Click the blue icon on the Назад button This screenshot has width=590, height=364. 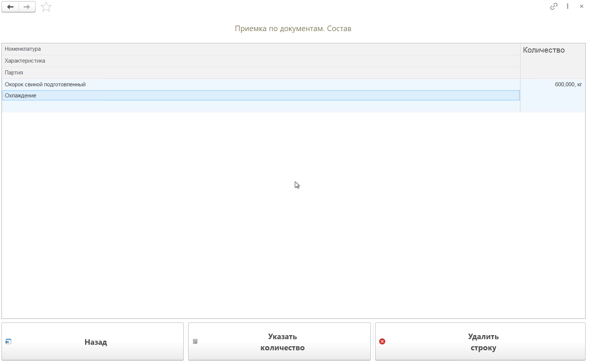pos(8,341)
